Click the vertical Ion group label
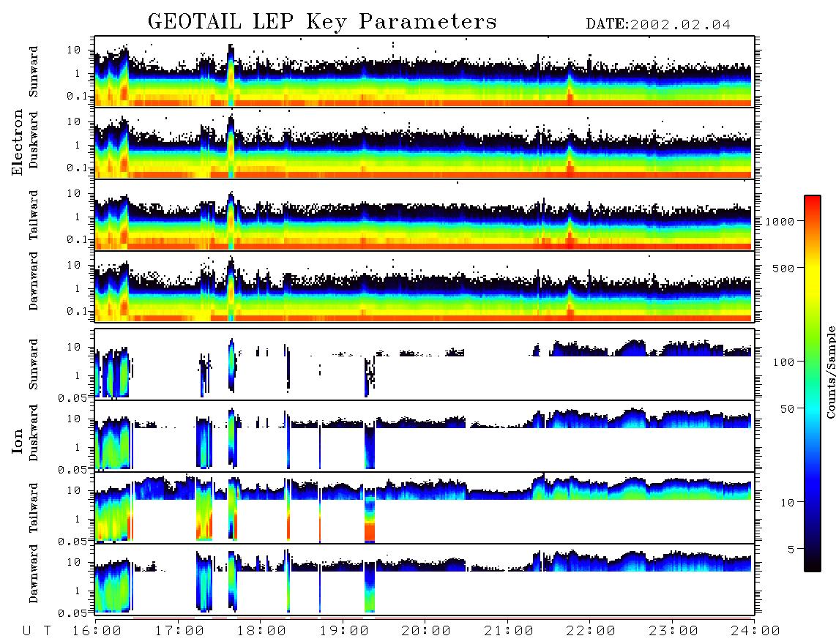The image size is (836, 644). coord(17,441)
